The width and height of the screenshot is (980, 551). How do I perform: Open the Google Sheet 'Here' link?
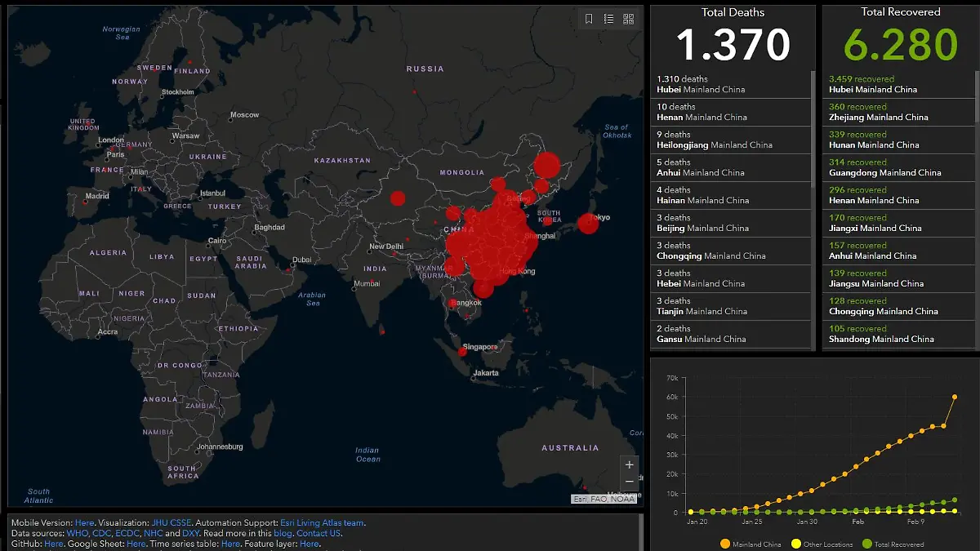pyautogui.click(x=137, y=544)
